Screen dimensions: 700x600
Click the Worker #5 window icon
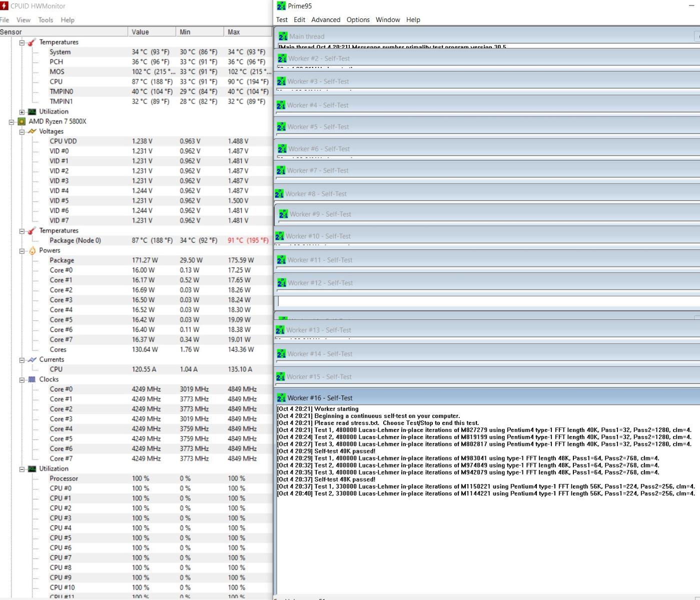tap(281, 127)
